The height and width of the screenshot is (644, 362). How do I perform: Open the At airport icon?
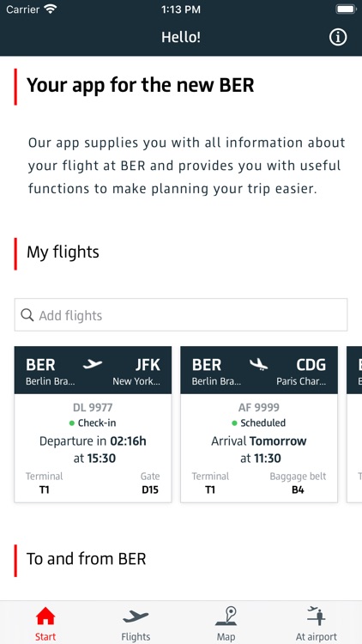317,616
